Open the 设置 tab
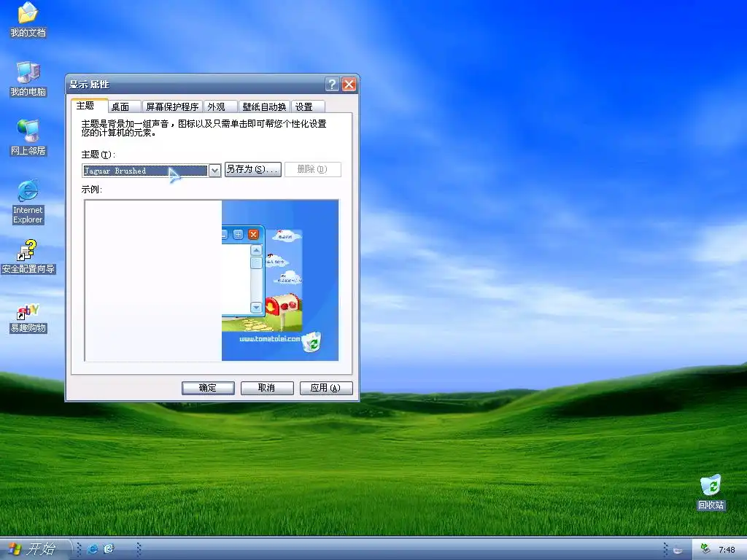Screen dimensions: 747x560 pyautogui.click(x=308, y=106)
